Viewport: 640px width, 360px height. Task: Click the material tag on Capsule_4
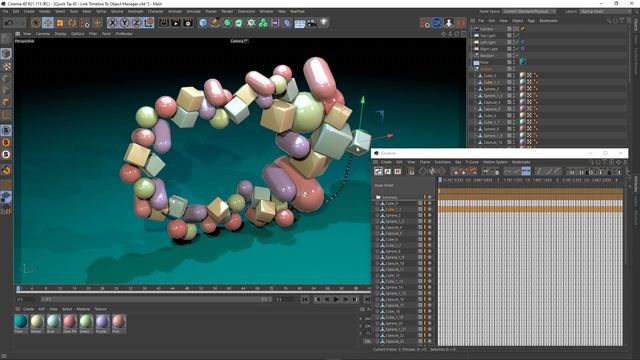click(522, 102)
